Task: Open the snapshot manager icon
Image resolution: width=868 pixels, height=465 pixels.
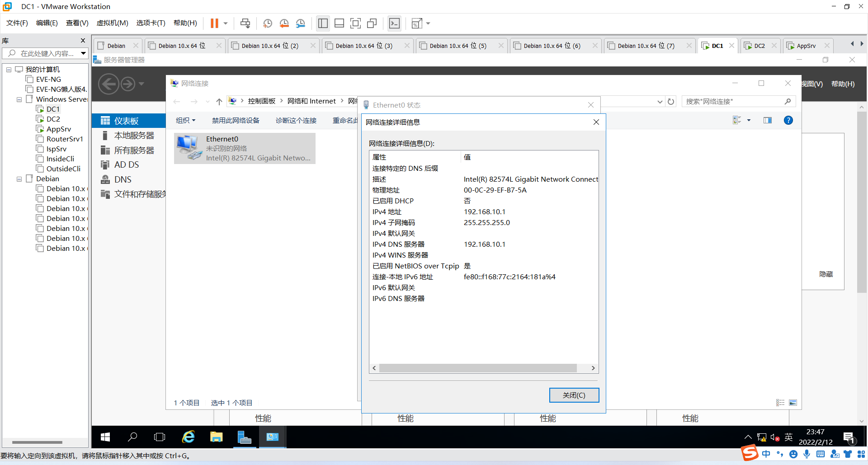Action: [301, 23]
